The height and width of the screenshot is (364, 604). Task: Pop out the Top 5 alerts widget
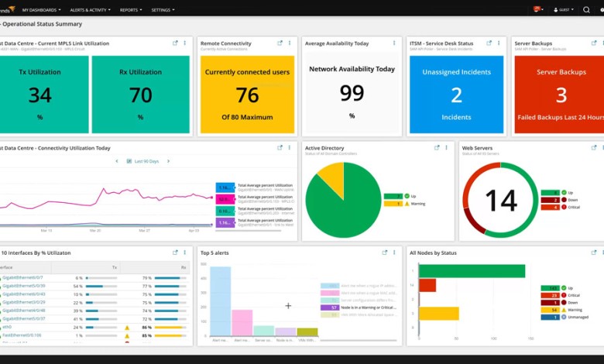[x=384, y=252]
